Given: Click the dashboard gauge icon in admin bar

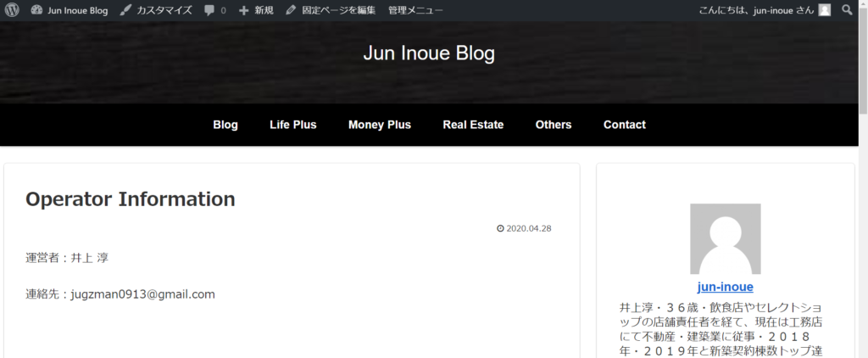Looking at the screenshot, I should pos(36,10).
